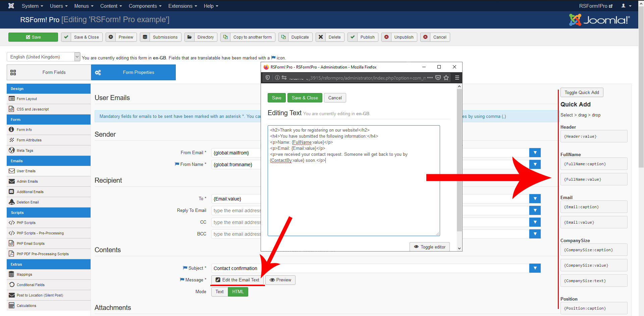The width and height of the screenshot is (644, 316).
Task: Select HTML mode for the message
Action: point(238,291)
